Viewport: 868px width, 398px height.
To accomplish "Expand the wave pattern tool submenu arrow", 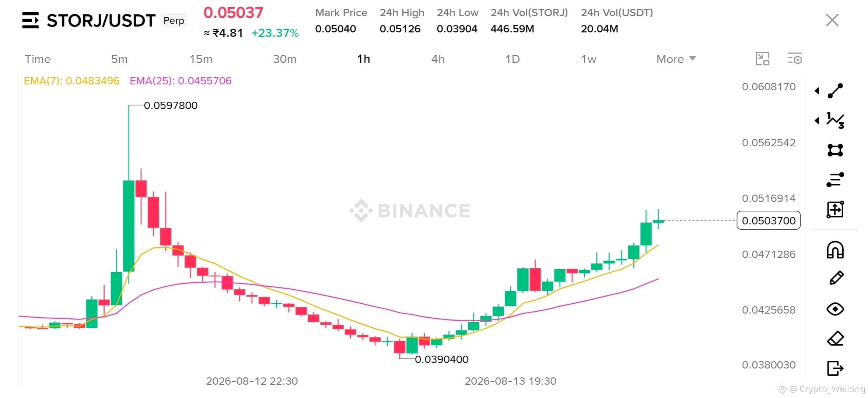I will point(817,121).
